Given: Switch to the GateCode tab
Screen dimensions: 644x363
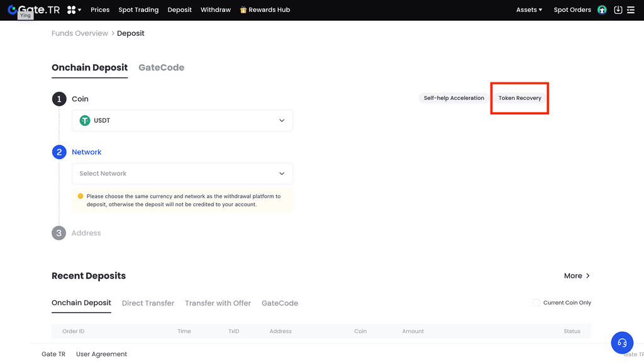Looking at the screenshot, I should click(x=161, y=67).
